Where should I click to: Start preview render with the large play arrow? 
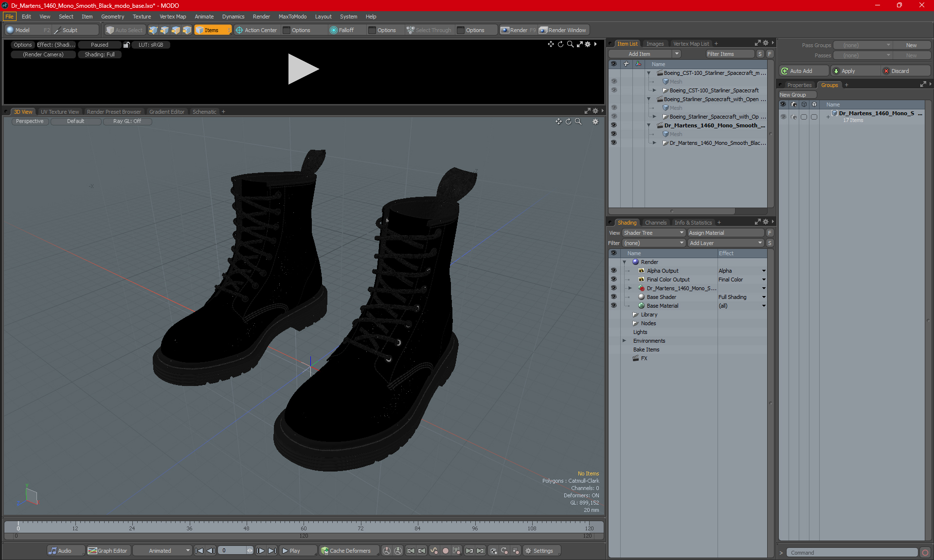tap(303, 69)
